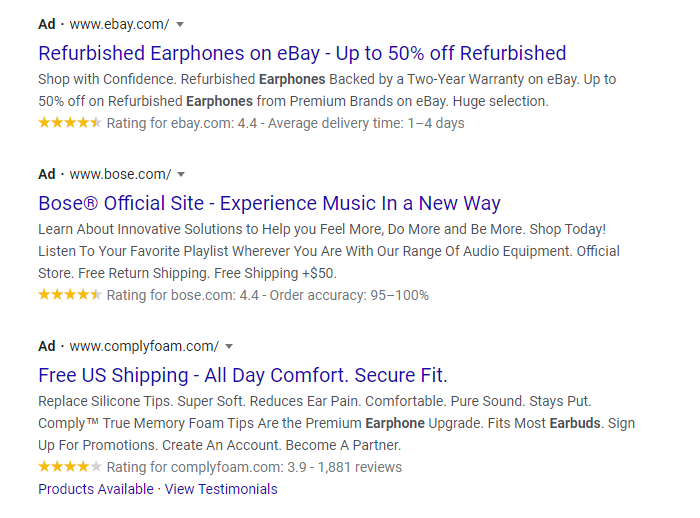The height and width of the screenshot is (518, 700).
Task: Open the Bose Official Site ad headline
Action: click(269, 203)
